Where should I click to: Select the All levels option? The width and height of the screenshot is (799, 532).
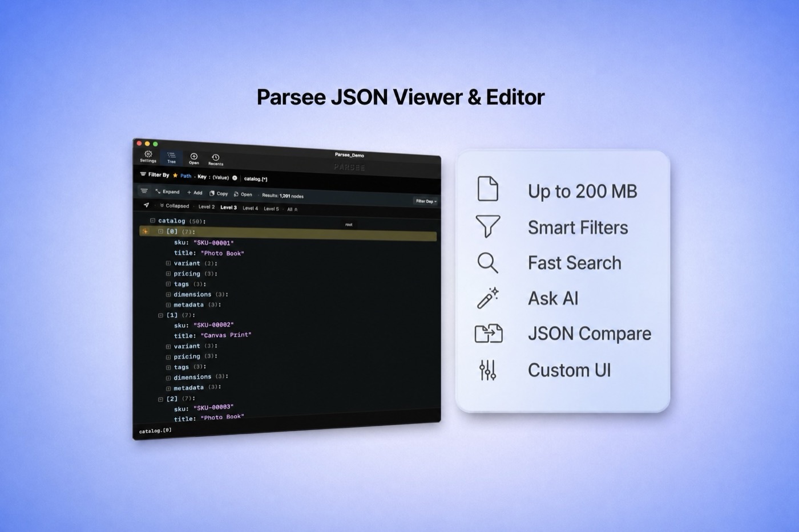point(292,209)
